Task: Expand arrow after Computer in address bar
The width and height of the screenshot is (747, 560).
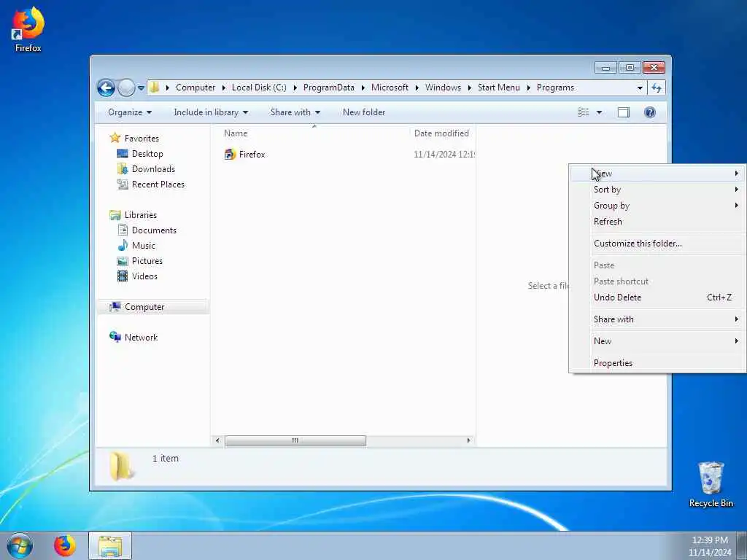Action: pos(223,87)
